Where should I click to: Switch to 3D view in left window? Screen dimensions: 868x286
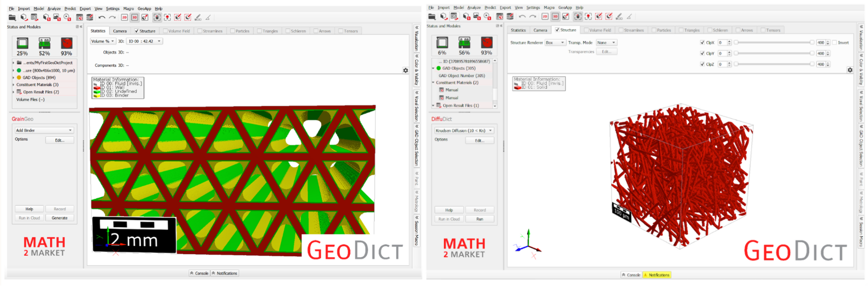tap(134, 17)
